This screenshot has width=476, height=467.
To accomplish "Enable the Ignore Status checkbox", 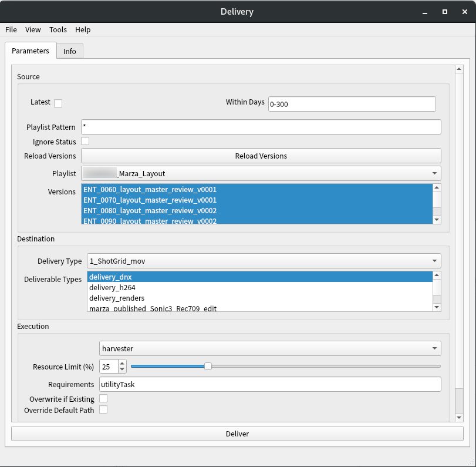I will [x=85, y=141].
